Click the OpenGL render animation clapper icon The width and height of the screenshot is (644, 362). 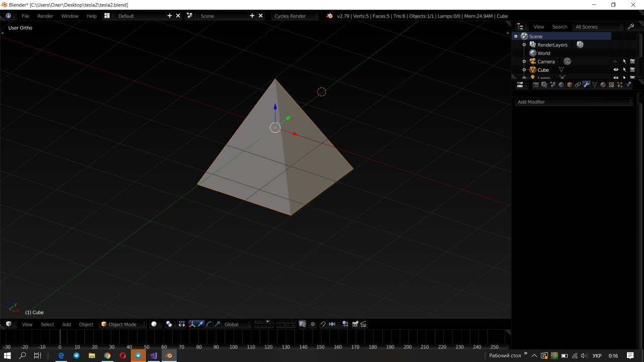tap(364, 324)
